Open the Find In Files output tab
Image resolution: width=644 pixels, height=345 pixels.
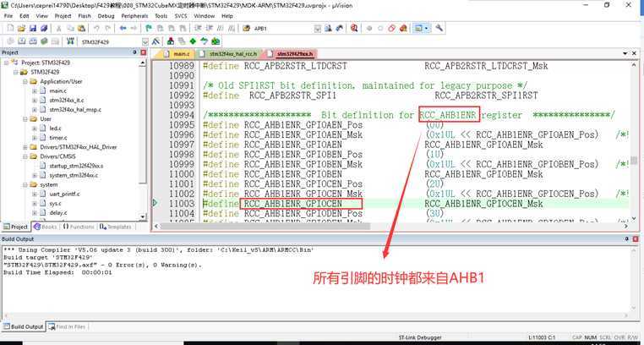click(67, 327)
